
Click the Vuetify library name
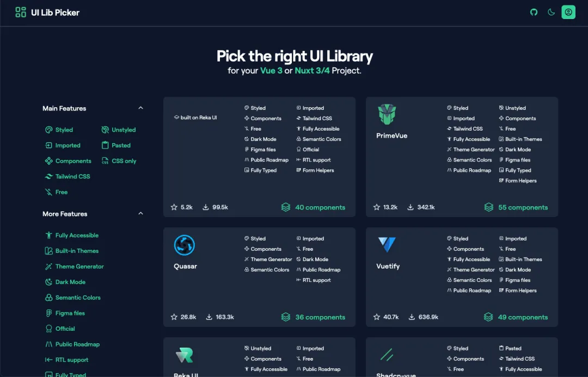coord(388,266)
